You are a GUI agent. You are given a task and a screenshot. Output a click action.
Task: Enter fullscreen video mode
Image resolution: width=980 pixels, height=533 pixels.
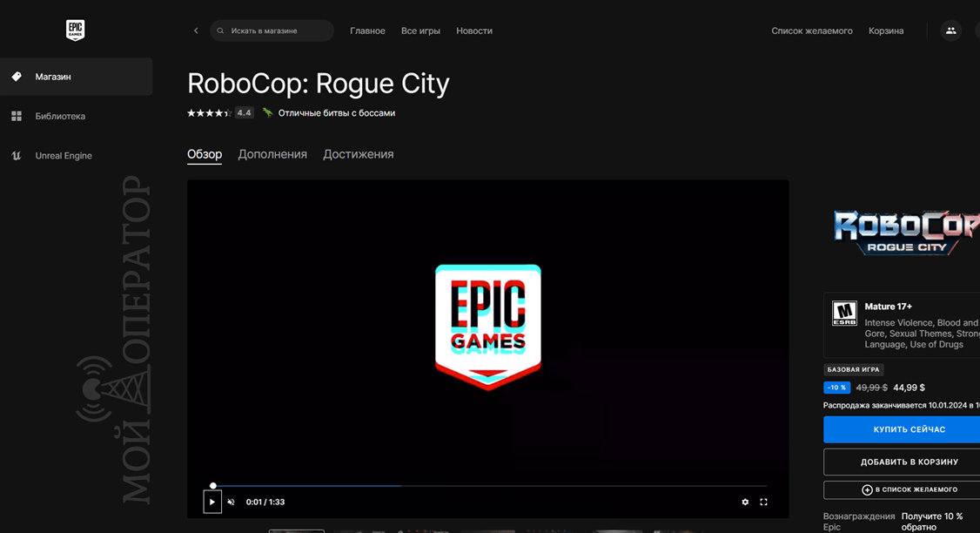click(x=764, y=502)
